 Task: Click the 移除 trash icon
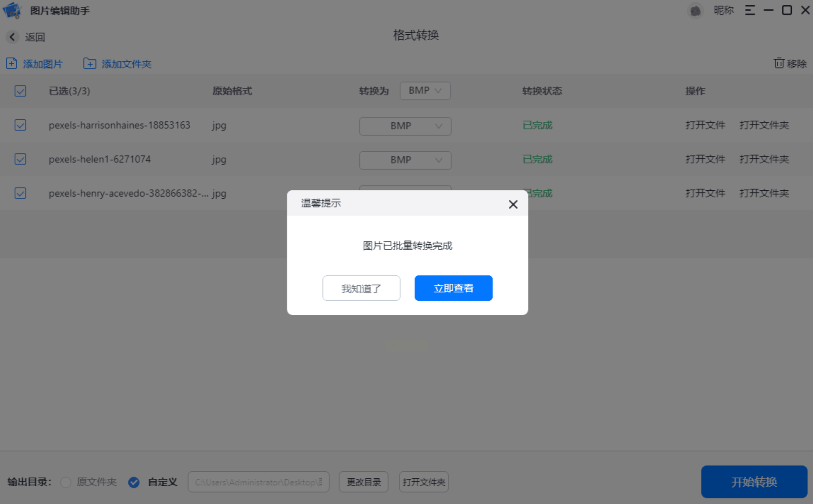[778, 63]
